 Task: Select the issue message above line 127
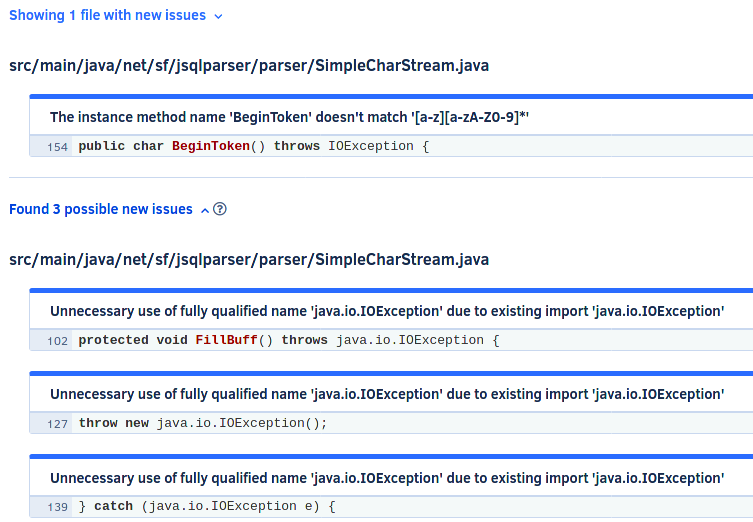(387, 394)
